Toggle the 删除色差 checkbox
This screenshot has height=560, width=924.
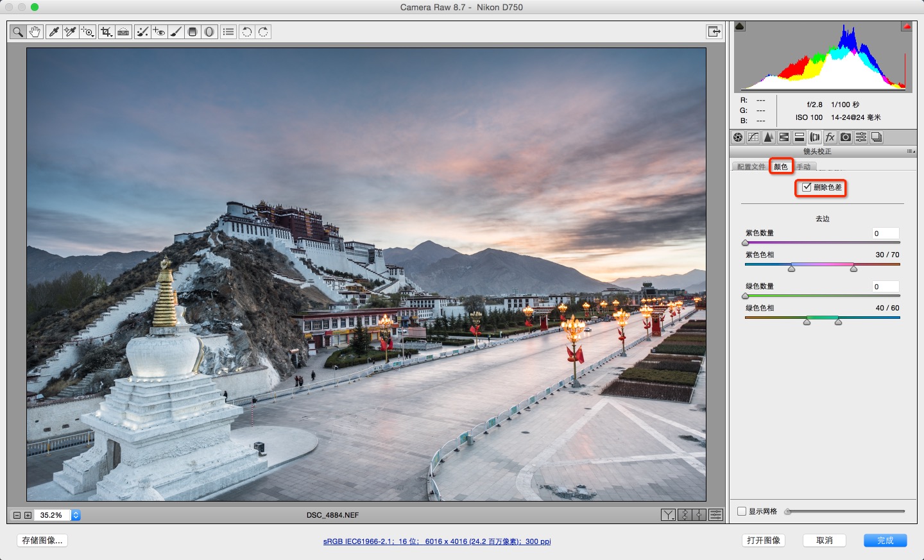click(807, 187)
